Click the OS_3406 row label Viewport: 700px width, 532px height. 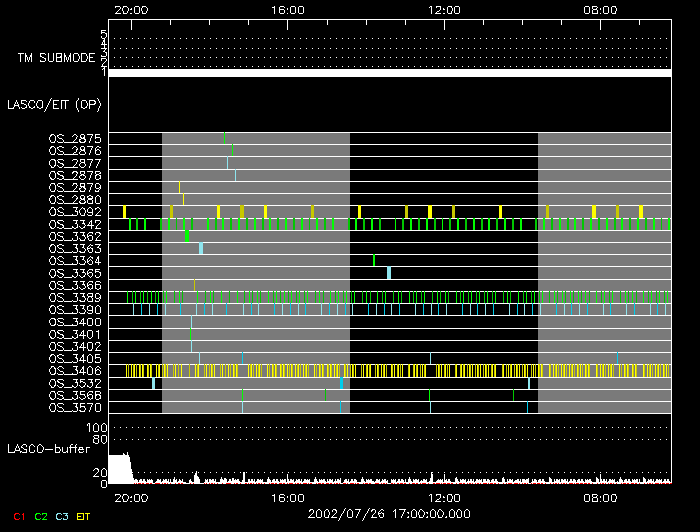(x=75, y=371)
